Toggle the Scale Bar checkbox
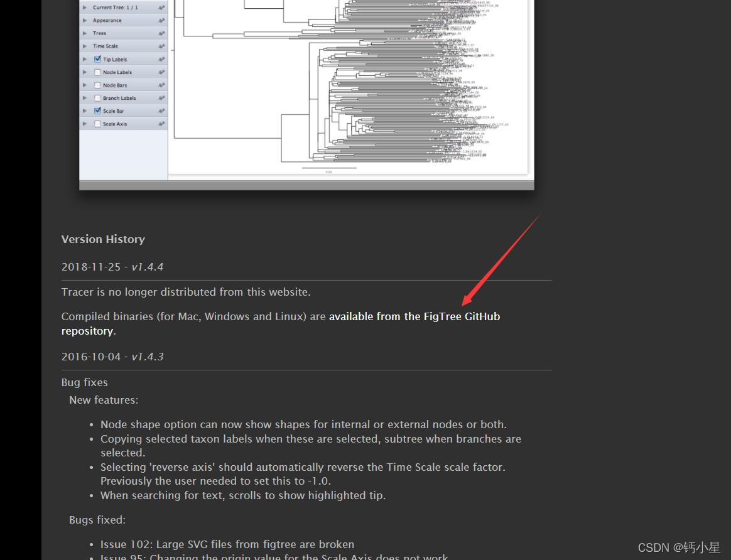Viewport: 731px width, 560px height. [97, 111]
